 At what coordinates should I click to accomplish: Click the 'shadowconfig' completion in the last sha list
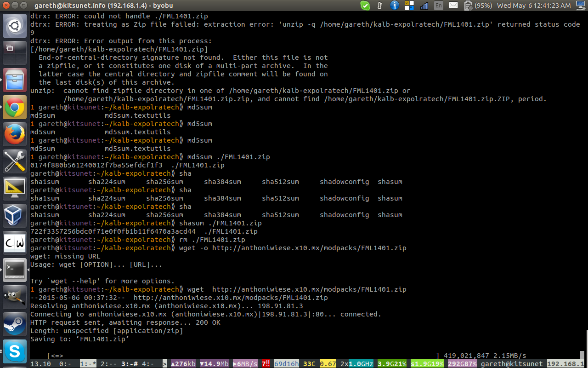click(x=345, y=215)
